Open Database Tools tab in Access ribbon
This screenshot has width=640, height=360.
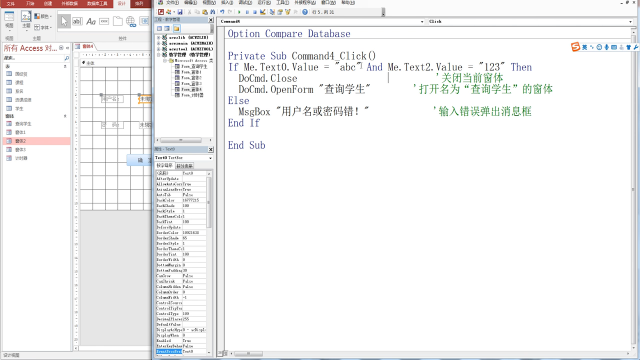97,3
